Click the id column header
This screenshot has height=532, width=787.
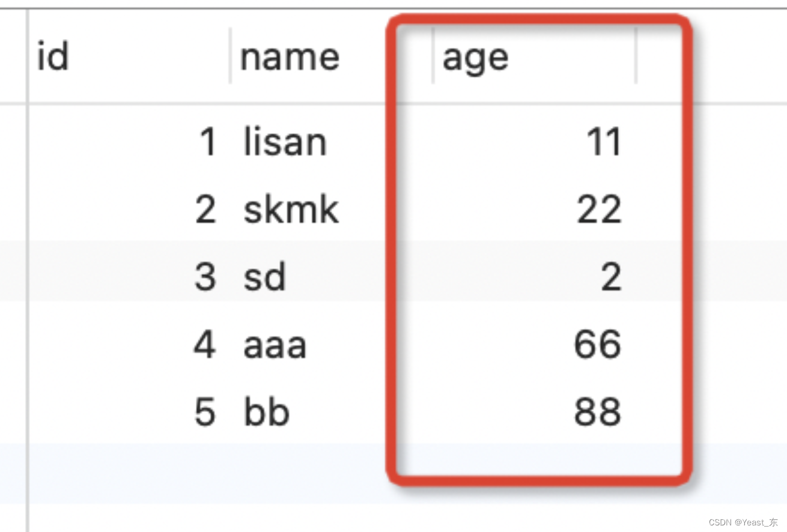(53, 58)
